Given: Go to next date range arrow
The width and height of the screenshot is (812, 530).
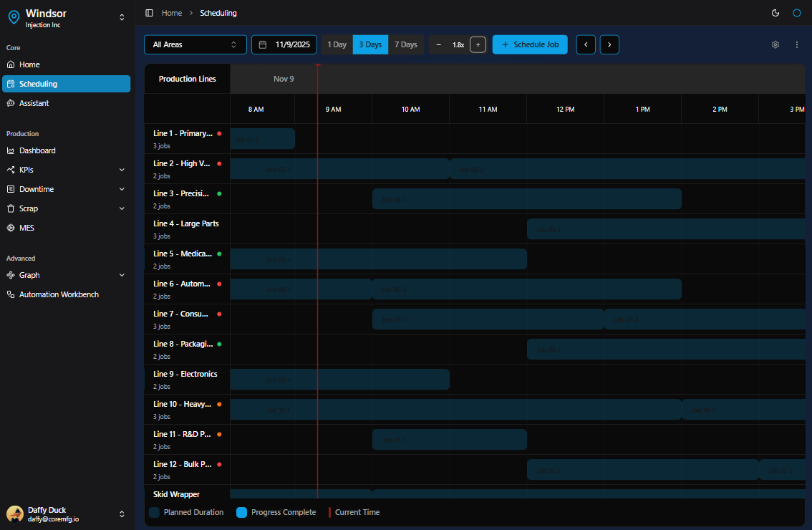Looking at the screenshot, I should [x=609, y=44].
